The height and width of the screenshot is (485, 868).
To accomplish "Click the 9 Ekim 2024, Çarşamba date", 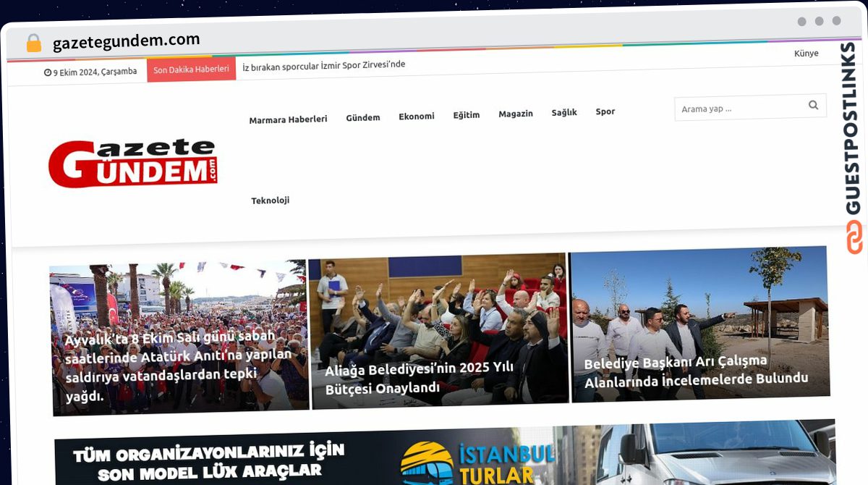I will [x=90, y=72].
